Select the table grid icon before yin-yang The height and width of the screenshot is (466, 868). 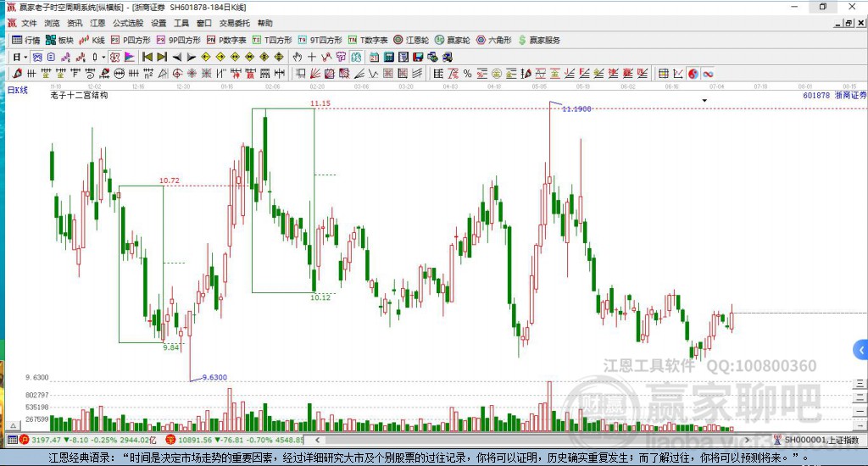pyautogui.click(x=663, y=74)
